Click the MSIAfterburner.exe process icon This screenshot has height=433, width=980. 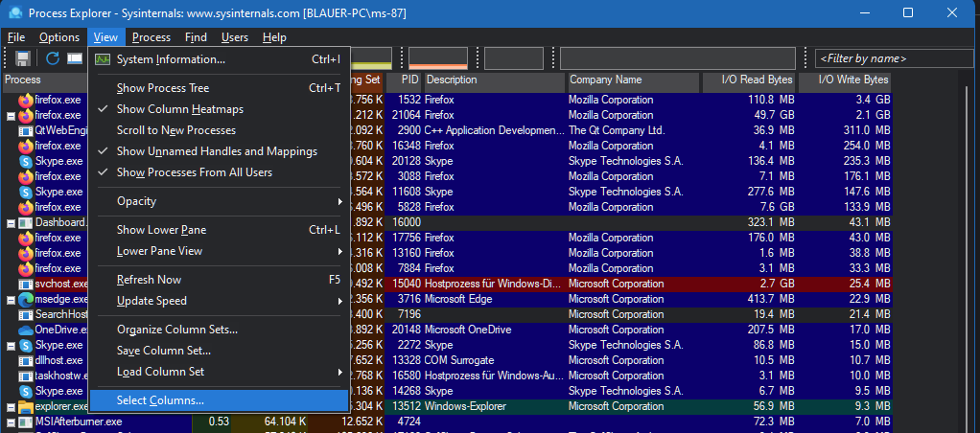[26, 422]
